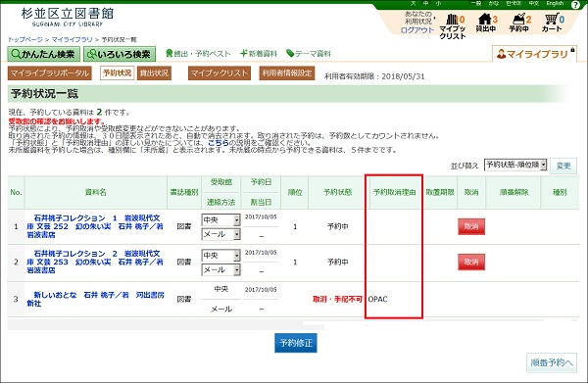Open かんたん検索 with magnifier icon

point(43,54)
